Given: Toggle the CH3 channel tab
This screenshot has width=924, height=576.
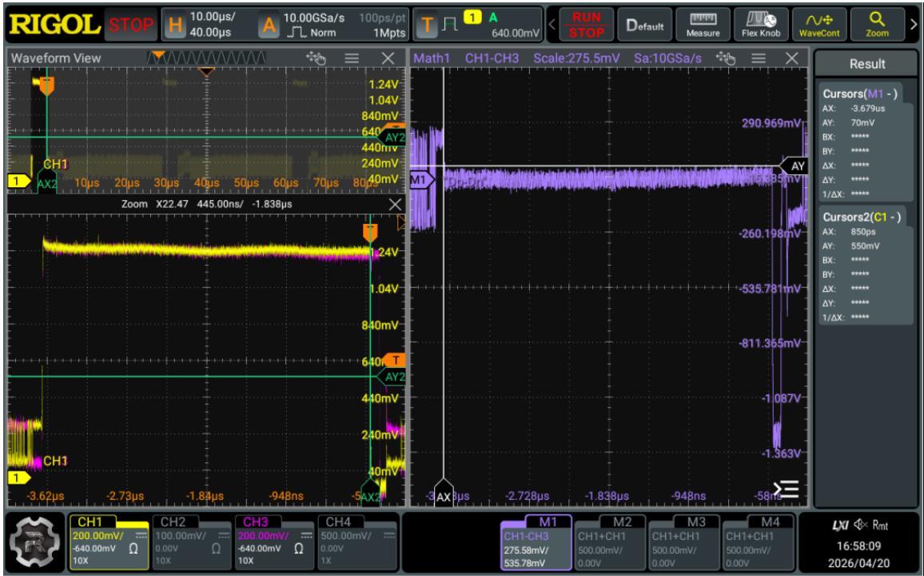Looking at the screenshot, I should point(274,542).
